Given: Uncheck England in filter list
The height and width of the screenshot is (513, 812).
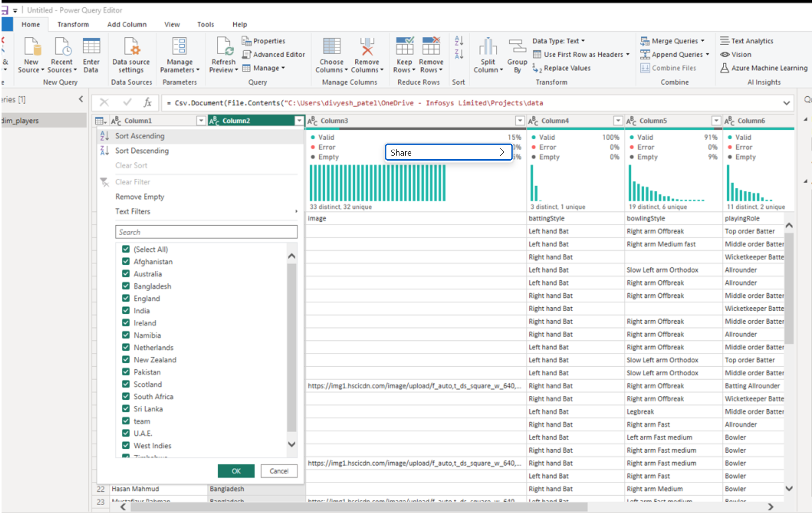Looking at the screenshot, I should [126, 298].
